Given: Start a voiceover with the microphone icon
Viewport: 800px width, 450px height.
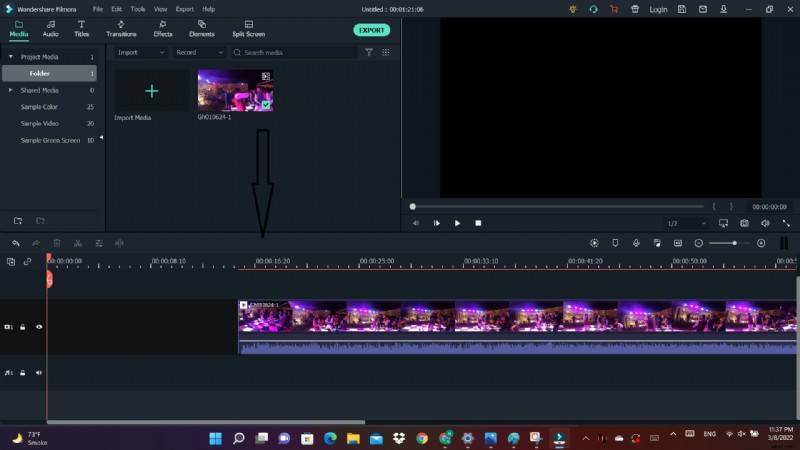Looking at the screenshot, I should [636, 243].
